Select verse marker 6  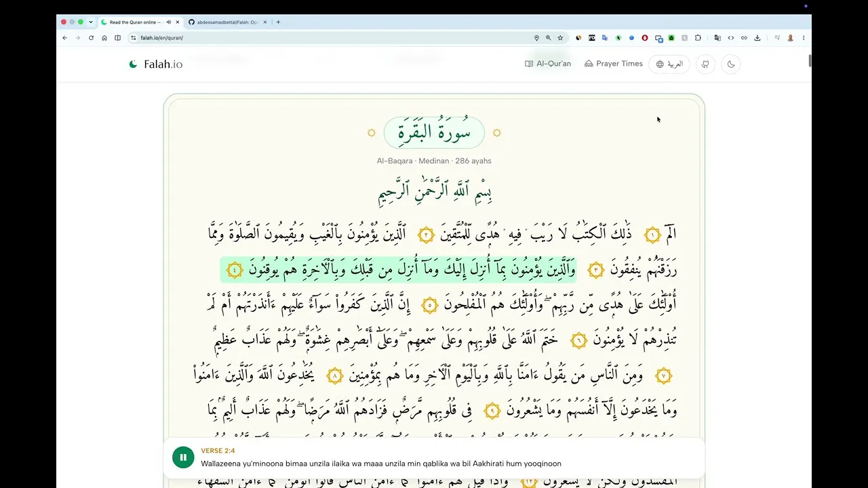(578, 341)
